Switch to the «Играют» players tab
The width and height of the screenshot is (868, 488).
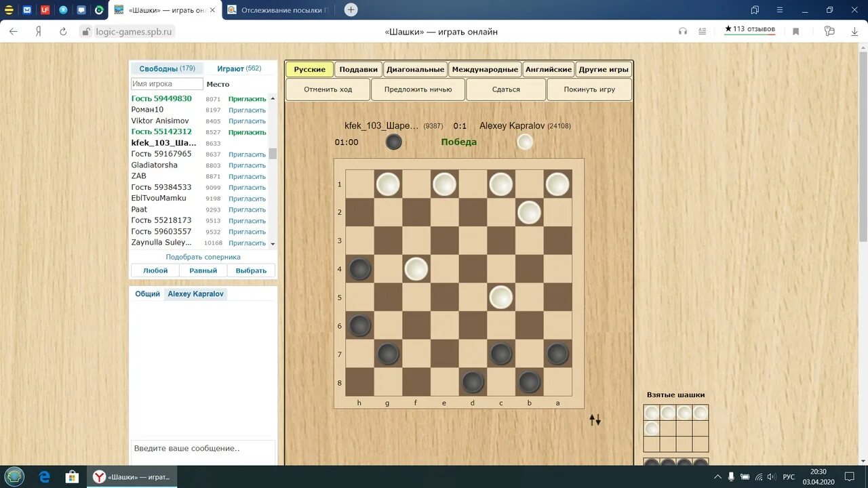(x=239, y=68)
